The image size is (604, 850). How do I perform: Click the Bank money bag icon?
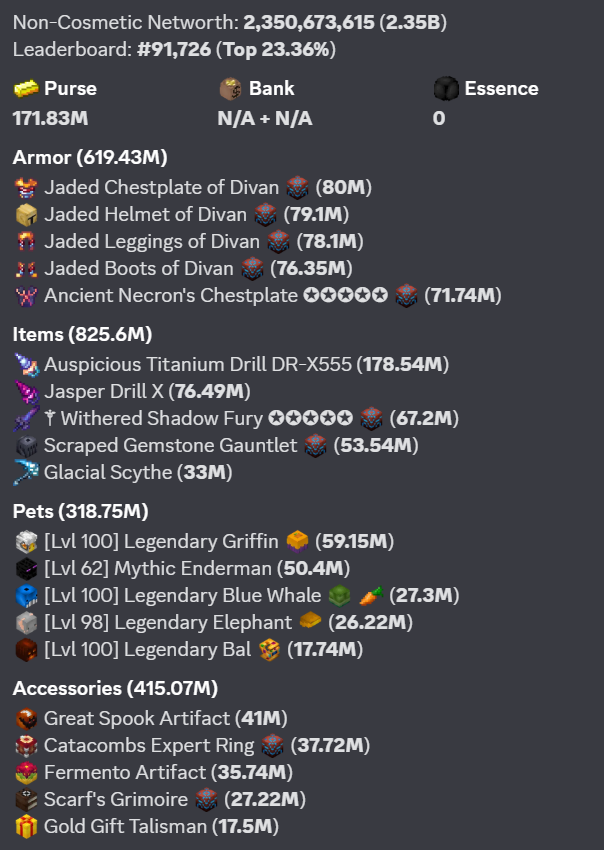(230, 88)
